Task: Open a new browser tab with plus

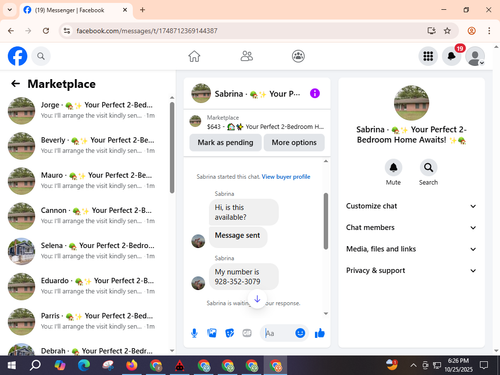Action: (x=142, y=10)
